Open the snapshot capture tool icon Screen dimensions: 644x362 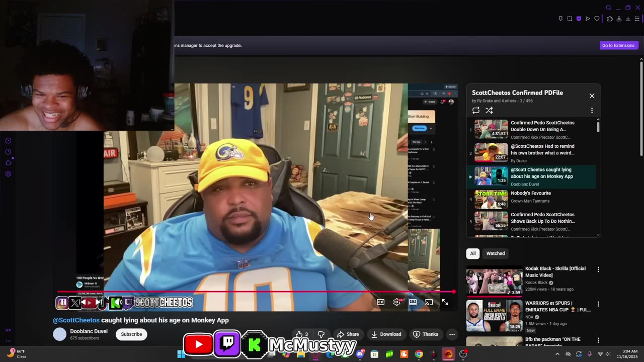570,19
